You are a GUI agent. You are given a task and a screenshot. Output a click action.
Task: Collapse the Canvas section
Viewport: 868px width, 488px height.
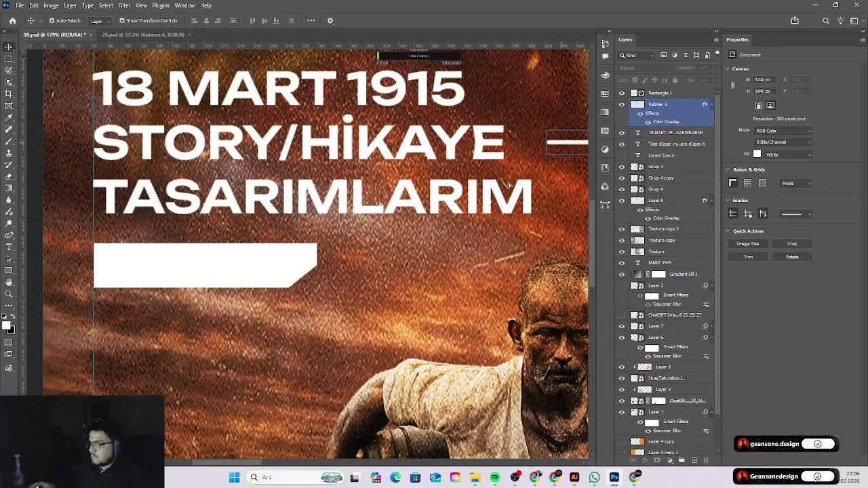[x=728, y=68]
